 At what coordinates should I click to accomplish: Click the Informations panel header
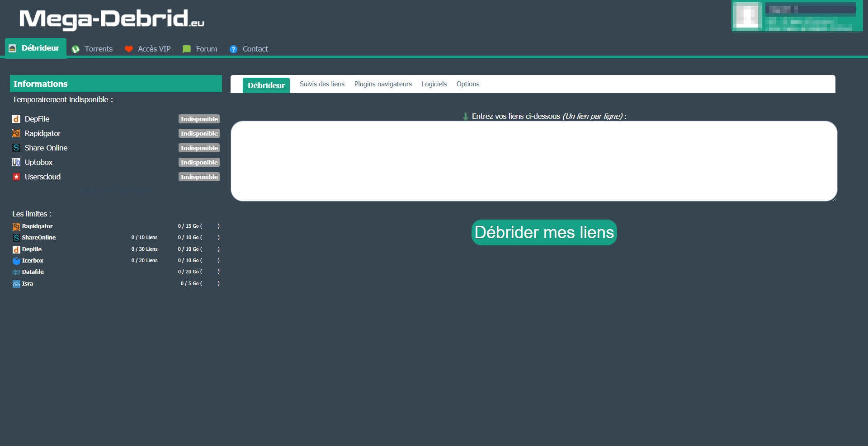click(x=116, y=84)
